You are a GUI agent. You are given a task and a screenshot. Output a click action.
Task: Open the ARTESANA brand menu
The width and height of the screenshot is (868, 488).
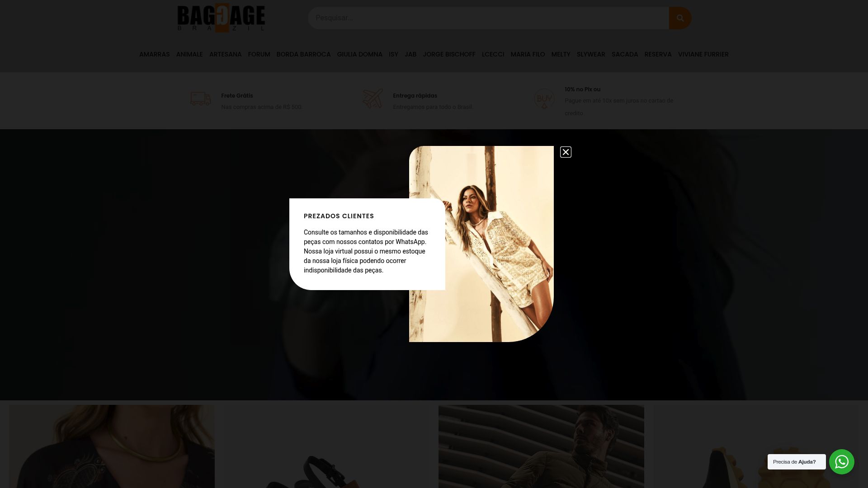[226, 54]
